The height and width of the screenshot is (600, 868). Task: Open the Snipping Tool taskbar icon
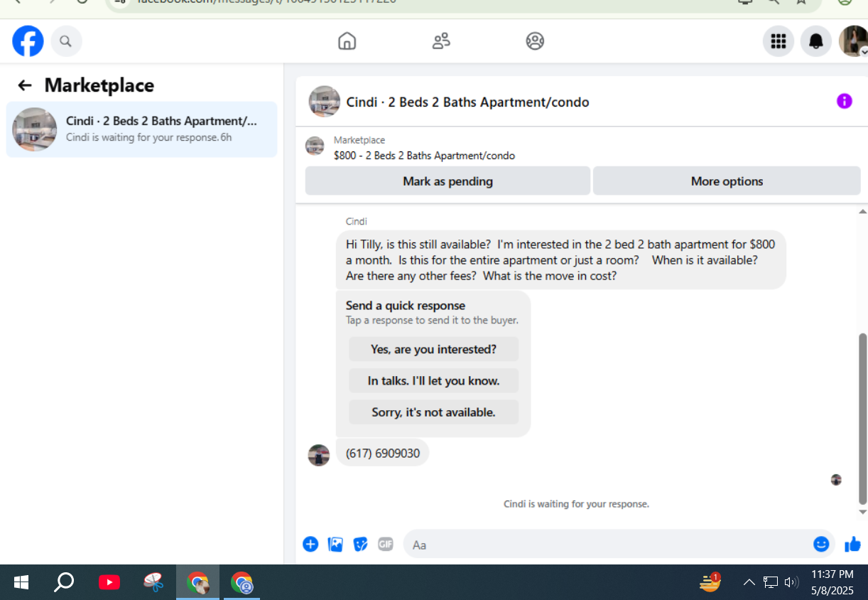[x=153, y=583]
